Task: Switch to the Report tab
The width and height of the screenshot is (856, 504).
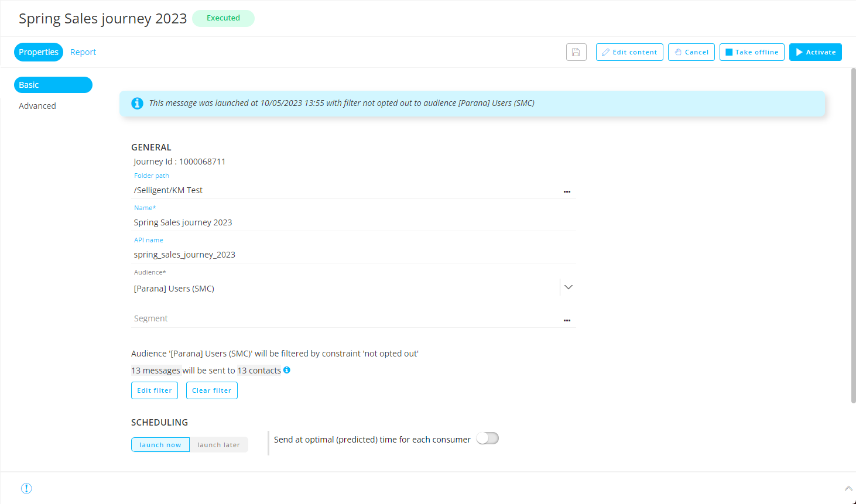Action: (x=83, y=52)
